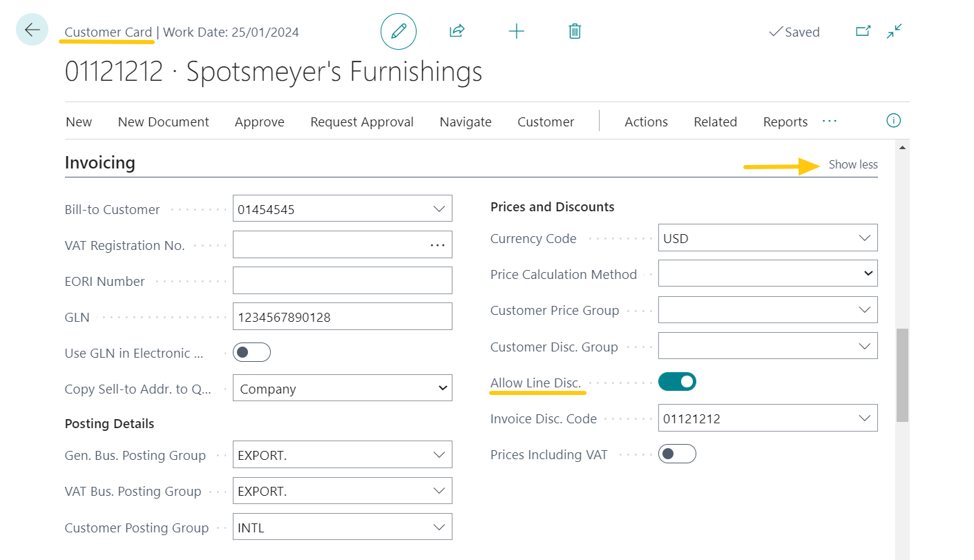This screenshot has width=974, height=560.
Task: Open the Approve menu
Action: (x=259, y=122)
